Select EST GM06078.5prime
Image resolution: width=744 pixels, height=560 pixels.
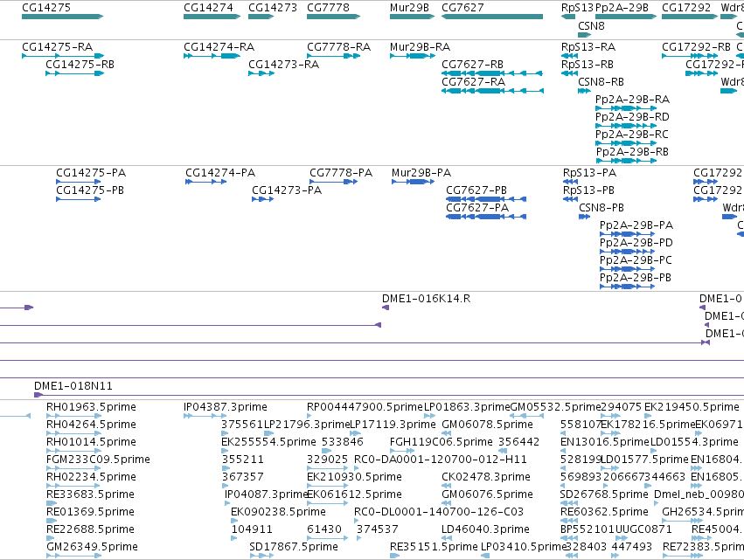click(x=487, y=425)
